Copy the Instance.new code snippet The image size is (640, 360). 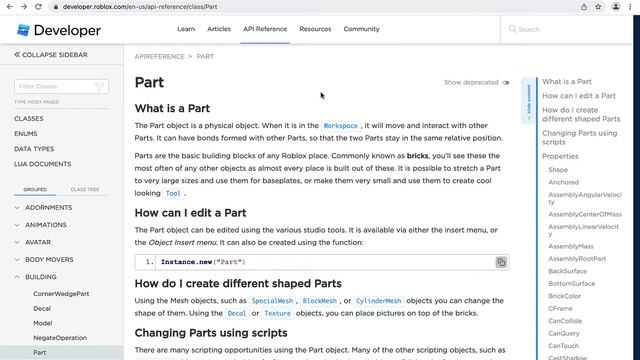(x=501, y=262)
